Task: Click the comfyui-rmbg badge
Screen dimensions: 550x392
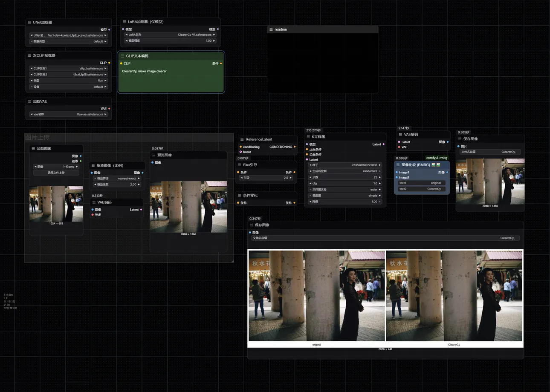Action: (x=437, y=158)
